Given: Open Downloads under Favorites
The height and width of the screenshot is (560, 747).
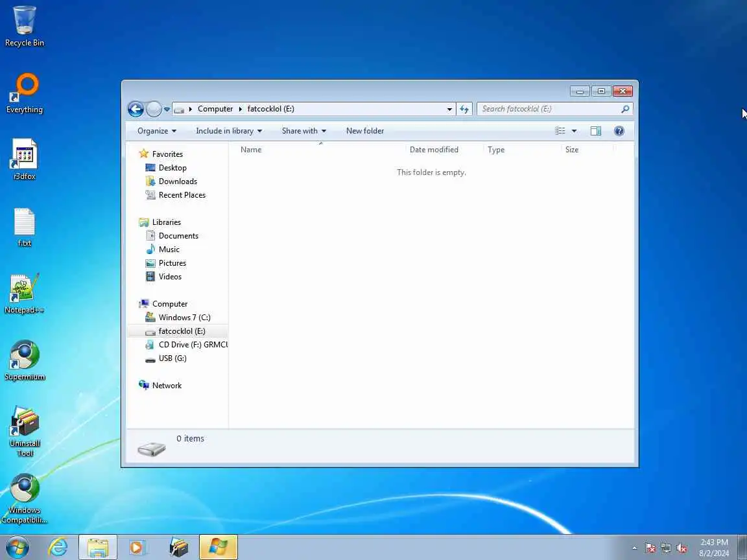Looking at the screenshot, I should [x=171, y=181].
